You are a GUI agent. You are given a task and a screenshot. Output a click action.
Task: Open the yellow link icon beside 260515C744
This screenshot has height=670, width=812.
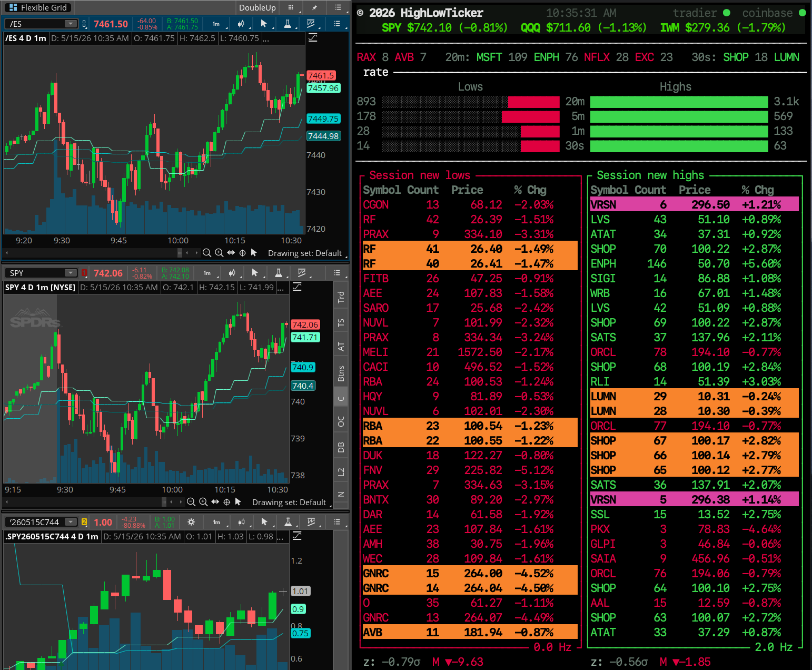tap(84, 522)
